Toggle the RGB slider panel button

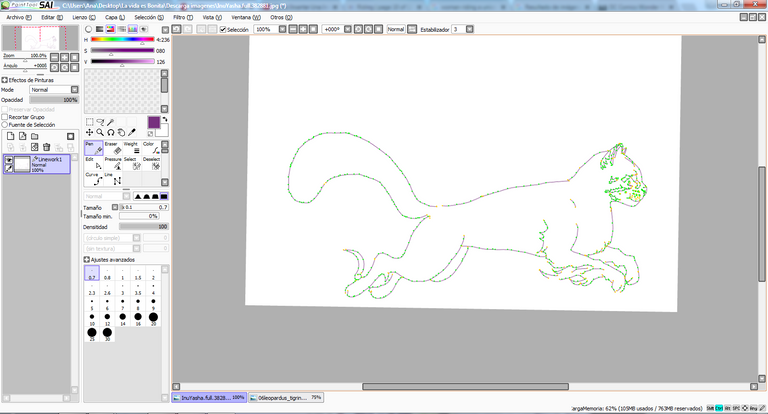tap(99, 29)
